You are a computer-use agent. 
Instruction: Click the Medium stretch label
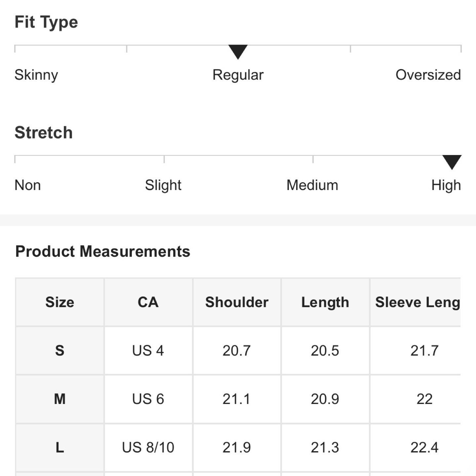click(312, 185)
